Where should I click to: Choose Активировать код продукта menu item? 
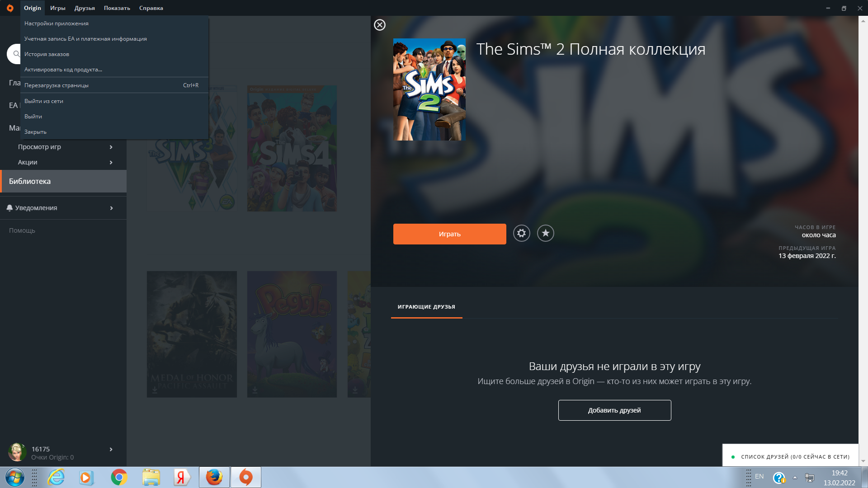click(x=114, y=70)
